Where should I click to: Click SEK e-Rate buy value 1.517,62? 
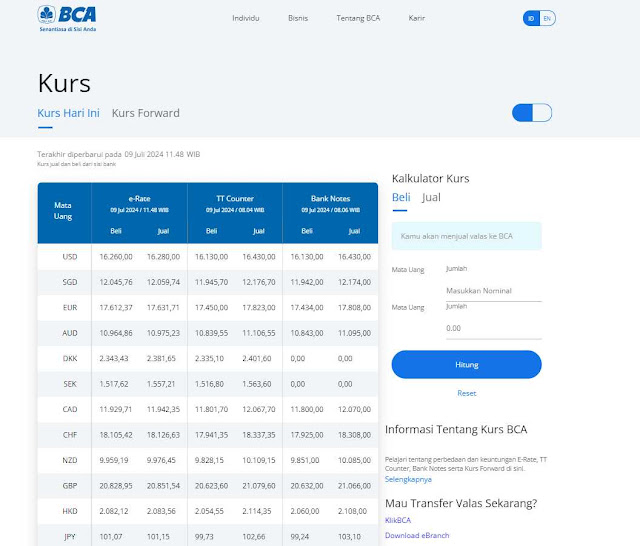pos(114,384)
